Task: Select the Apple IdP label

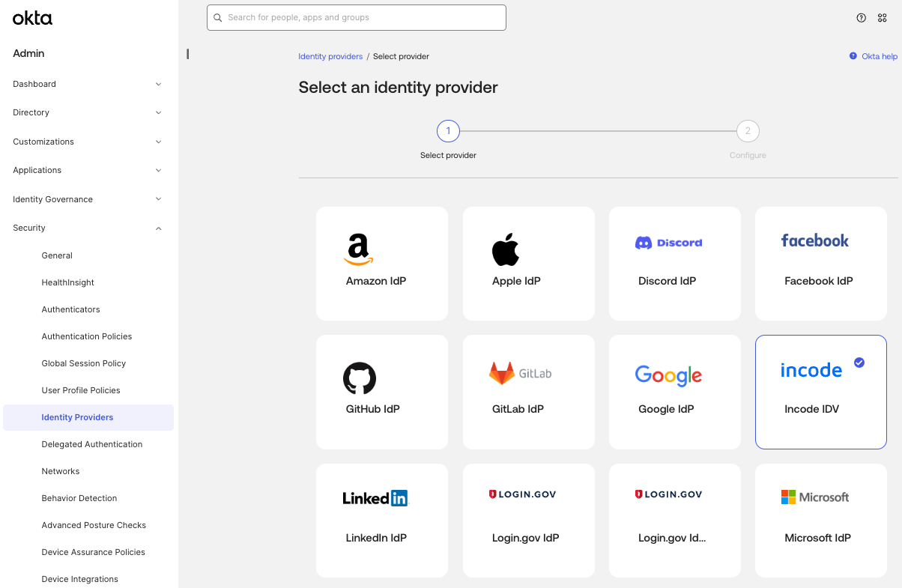Action: coord(516,281)
